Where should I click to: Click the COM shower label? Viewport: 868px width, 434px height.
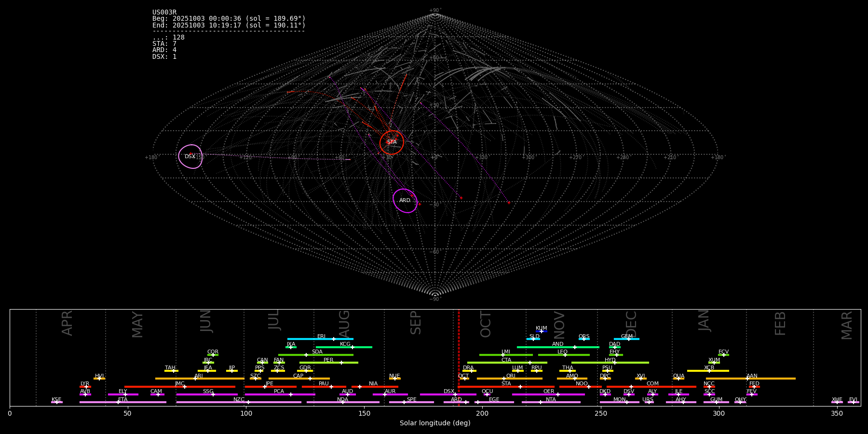(x=653, y=384)
